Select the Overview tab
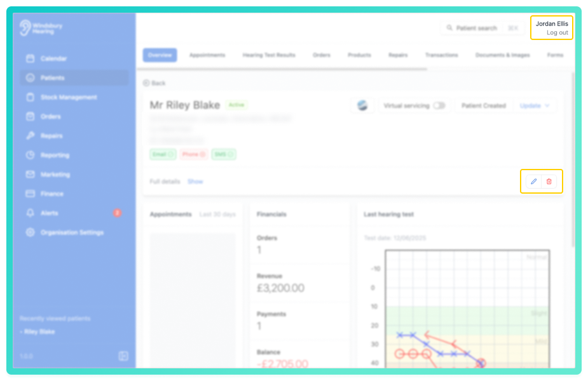The height and width of the screenshot is (381, 588). pyautogui.click(x=160, y=55)
